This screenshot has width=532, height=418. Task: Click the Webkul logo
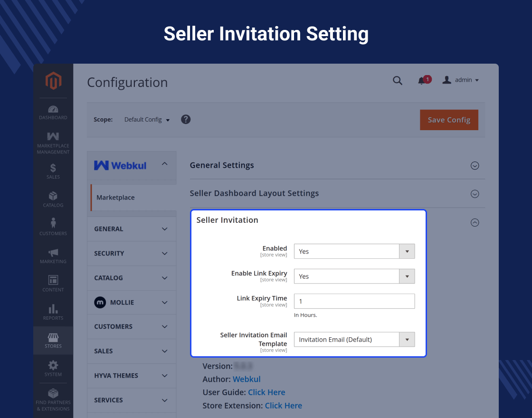pyautogui.click(x=120, y=165)
